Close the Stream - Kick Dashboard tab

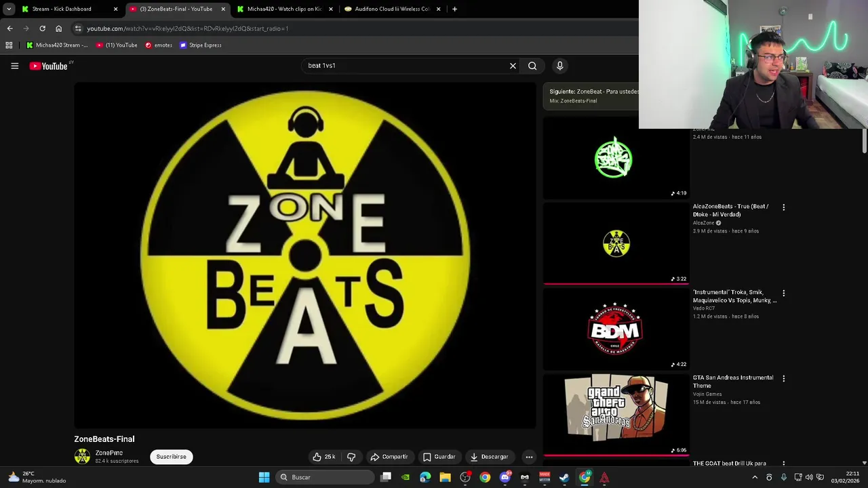tap(115, 9)
